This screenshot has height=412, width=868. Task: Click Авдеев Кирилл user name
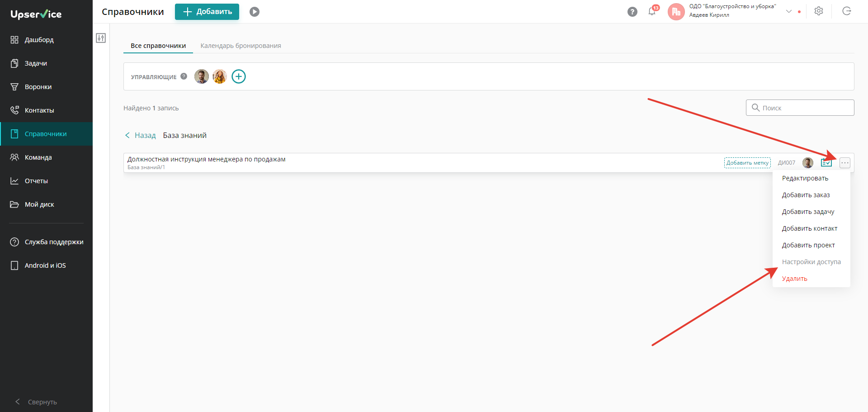(x=709, y=15)
